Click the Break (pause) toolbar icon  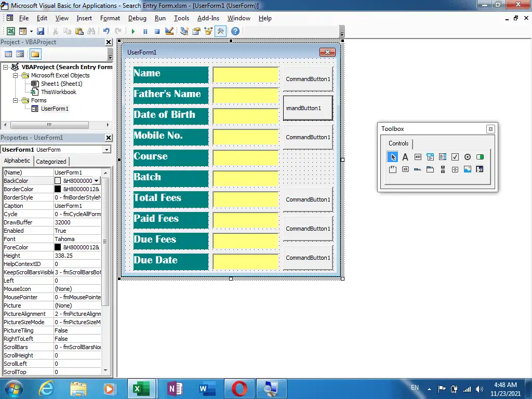click(x=145, y=31)
